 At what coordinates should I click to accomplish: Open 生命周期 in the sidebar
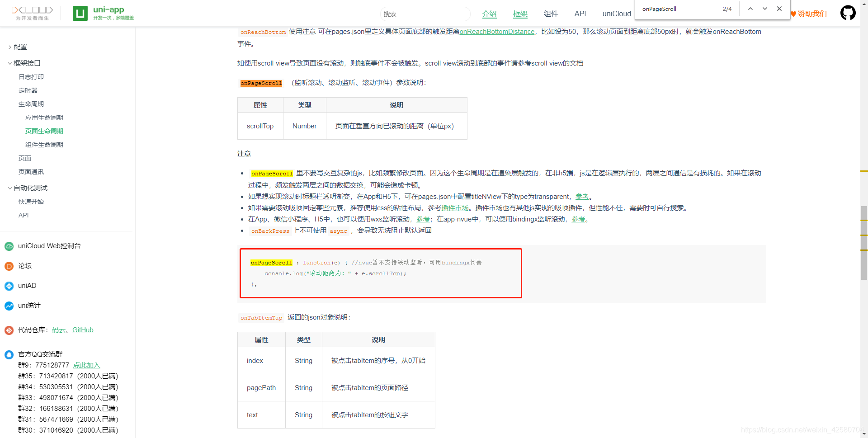pyautogui.click(x=31, y=104)
